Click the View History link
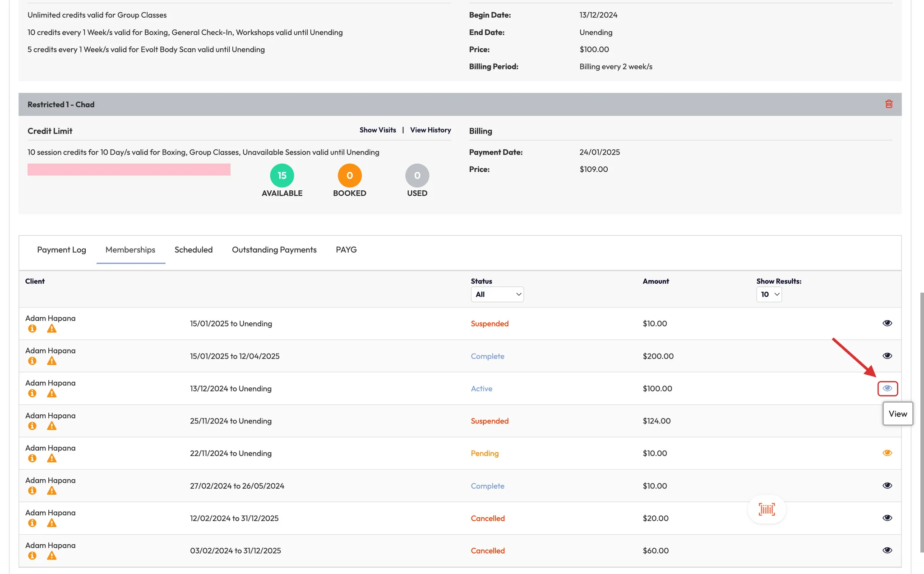The height and width of the screenshot is (574, 924). [x=430, y=130]
